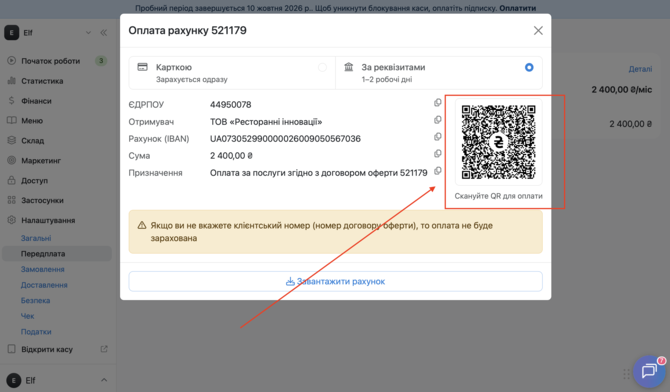Click the Elf avatar at sidebar top
The height and width of the screenshot is (392, 670).
point(12,32)
